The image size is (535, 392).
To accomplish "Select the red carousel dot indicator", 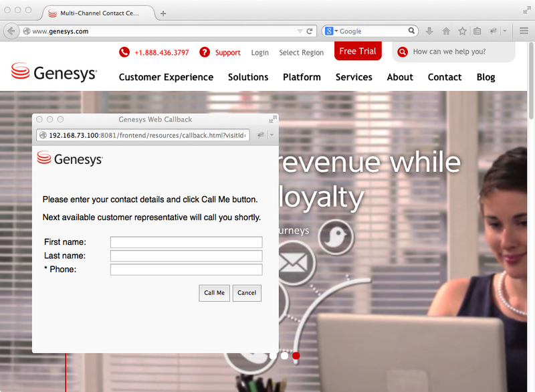I will [x=296, y=357].
